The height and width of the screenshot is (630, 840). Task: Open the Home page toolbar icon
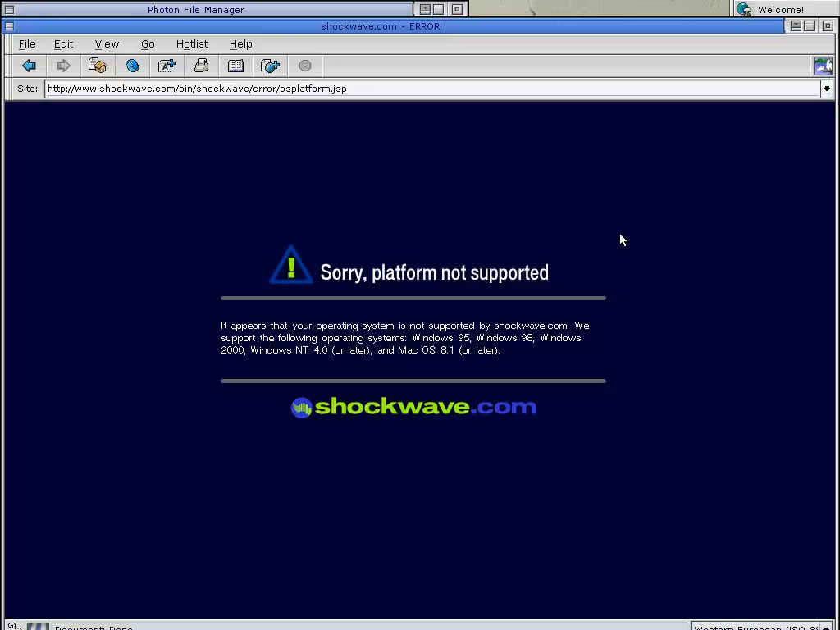tap(98, 66)
